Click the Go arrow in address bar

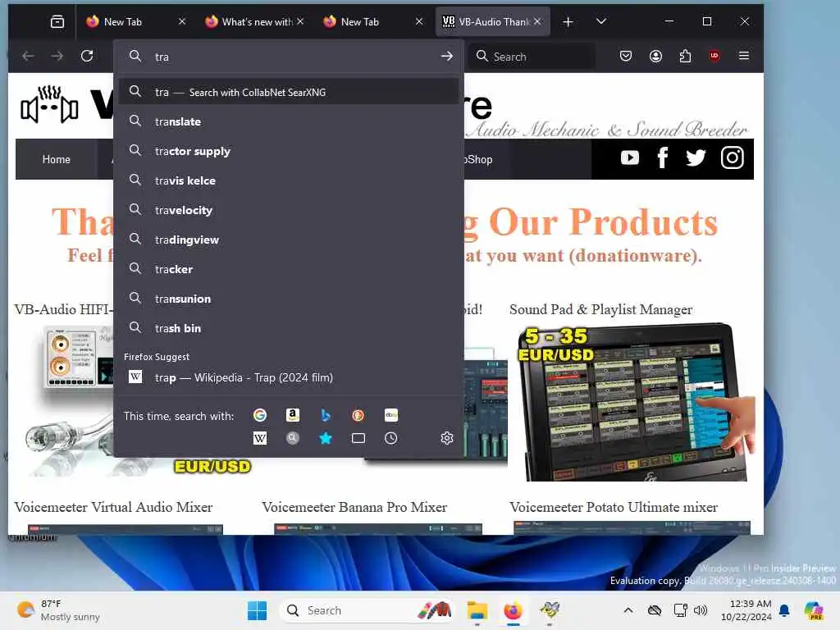tap(447, 57)
